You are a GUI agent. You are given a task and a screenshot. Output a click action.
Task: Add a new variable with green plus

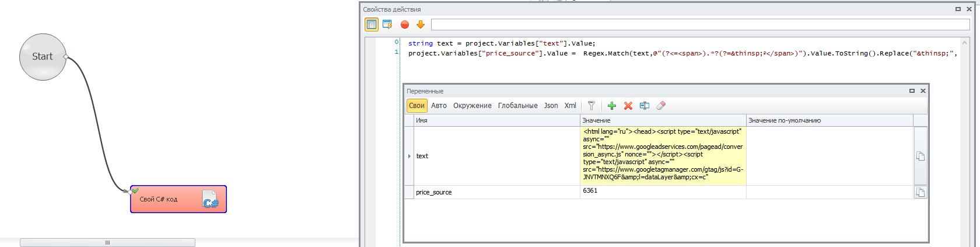(611, 106)
